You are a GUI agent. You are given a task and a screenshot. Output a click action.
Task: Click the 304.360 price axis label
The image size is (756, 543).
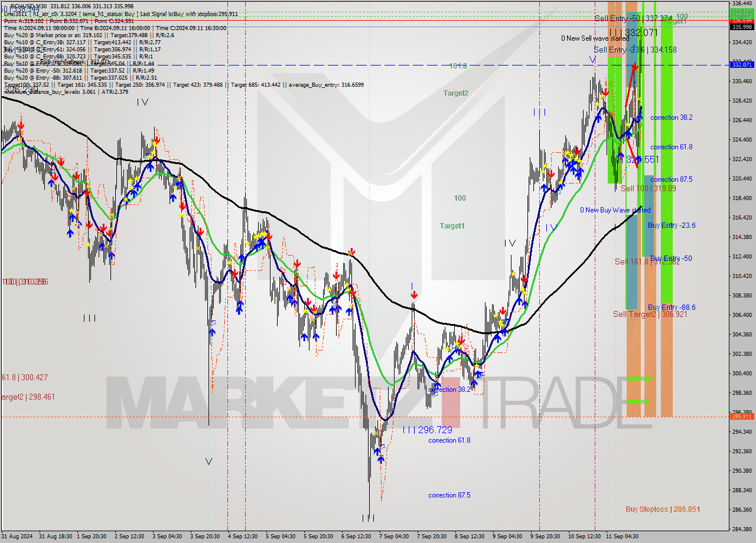742,334
